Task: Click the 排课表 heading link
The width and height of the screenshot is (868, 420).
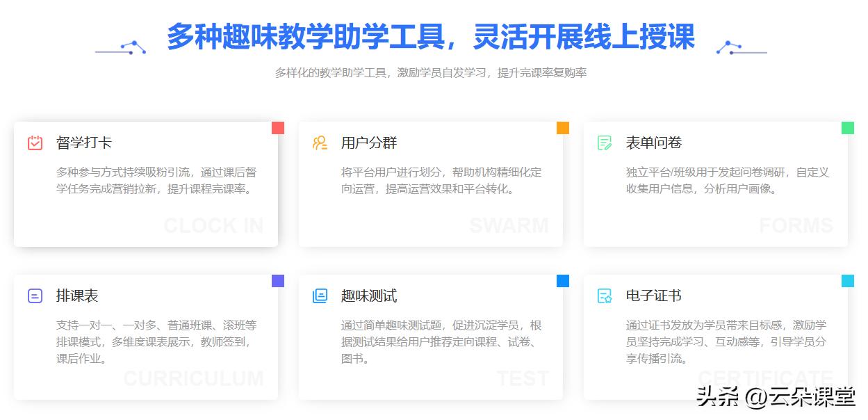Action: click(76, 296)
